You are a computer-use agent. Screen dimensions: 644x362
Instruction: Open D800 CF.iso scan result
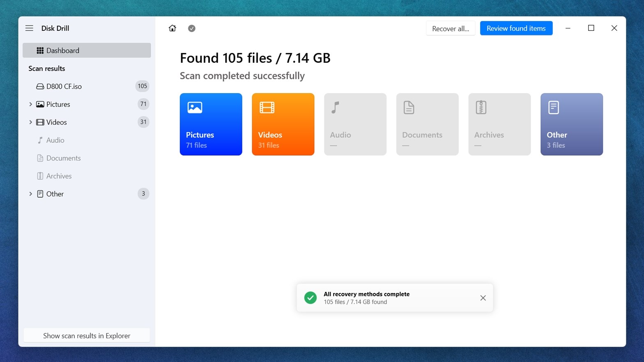87,86
